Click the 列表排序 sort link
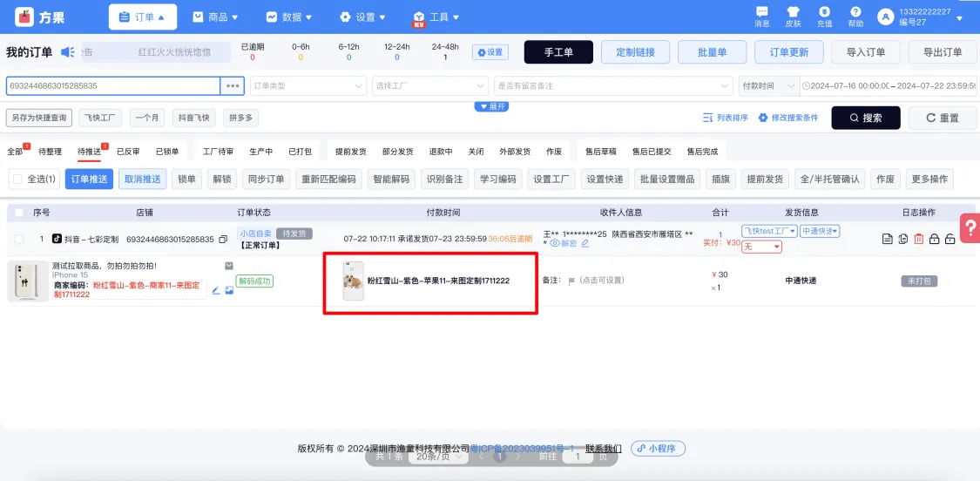980x481 pixels. (x=725, y=118)
